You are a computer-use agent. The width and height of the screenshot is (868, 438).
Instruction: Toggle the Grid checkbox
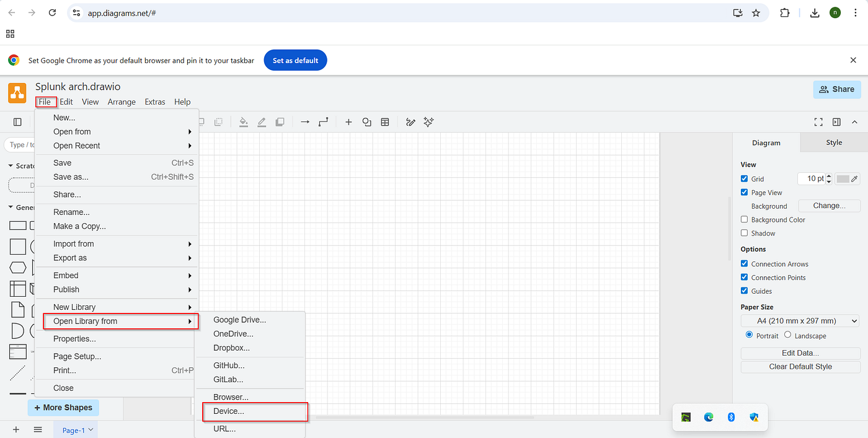[x=744, y=178]
